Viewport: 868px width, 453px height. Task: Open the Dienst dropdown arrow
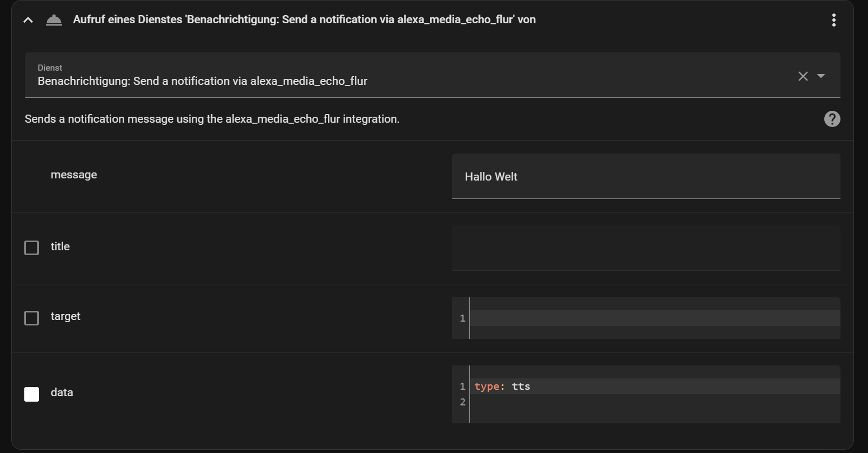pyautogui.click(x=821, y=76)
